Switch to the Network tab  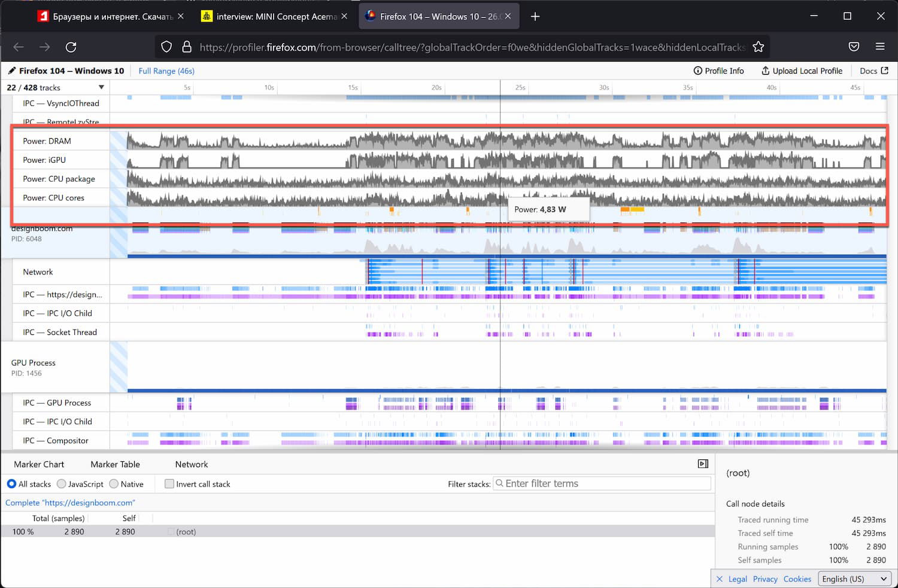click(x=191, y=464)
